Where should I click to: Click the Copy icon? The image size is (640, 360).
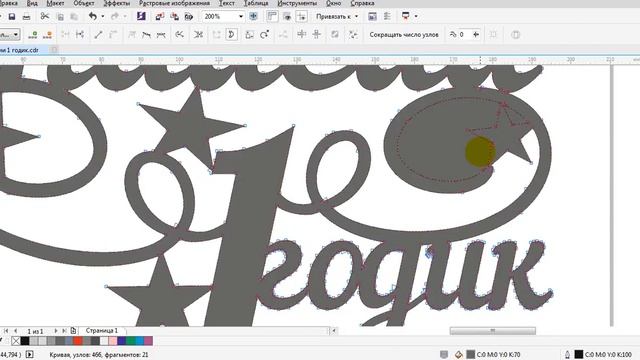point(60,17)
